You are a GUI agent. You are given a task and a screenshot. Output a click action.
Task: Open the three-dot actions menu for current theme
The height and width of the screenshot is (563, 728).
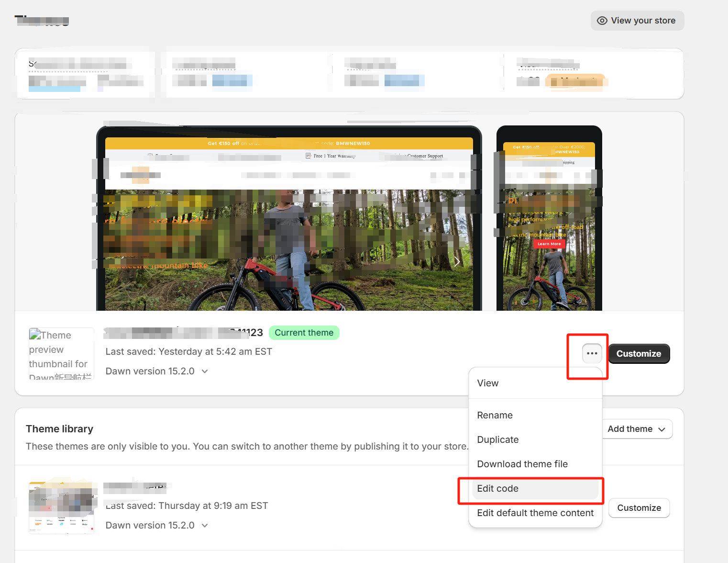(592, 353)
